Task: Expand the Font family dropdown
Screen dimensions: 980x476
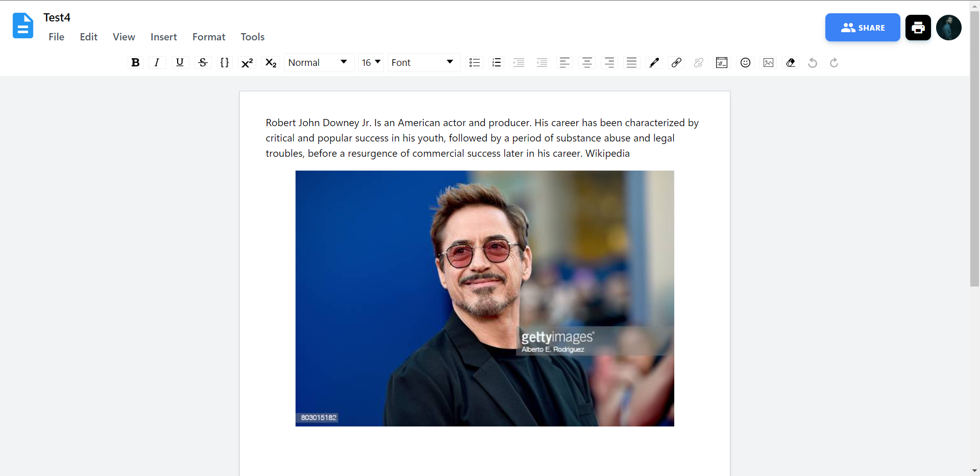Action: pyautogui.click(x=423, y=62)
